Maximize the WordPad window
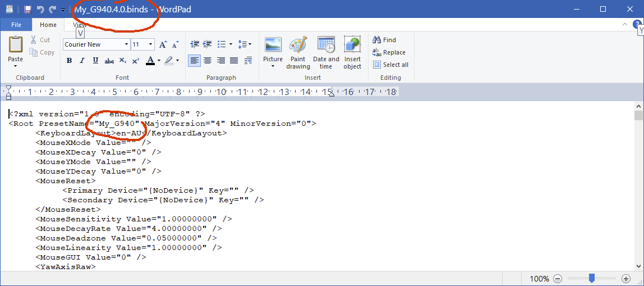 point(604,9)
